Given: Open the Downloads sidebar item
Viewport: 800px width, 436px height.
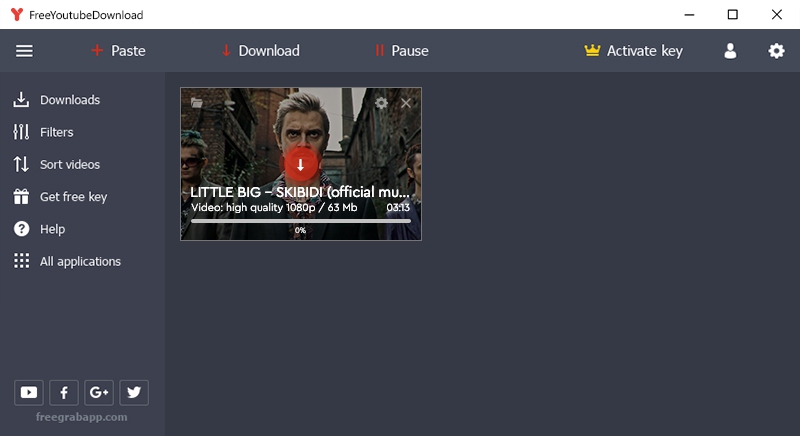Looking at the screenshot, I should [x=57, y=100].
